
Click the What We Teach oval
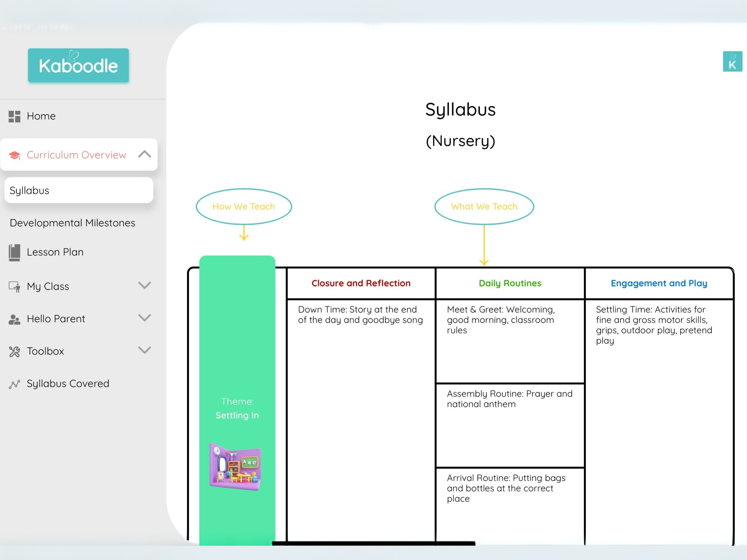pyautogui.click(x=484, y=206)
